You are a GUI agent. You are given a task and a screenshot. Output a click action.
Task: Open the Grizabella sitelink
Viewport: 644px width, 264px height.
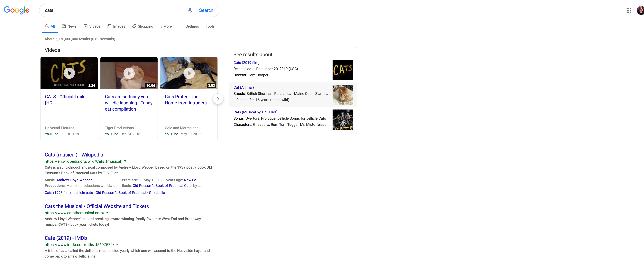157,193
